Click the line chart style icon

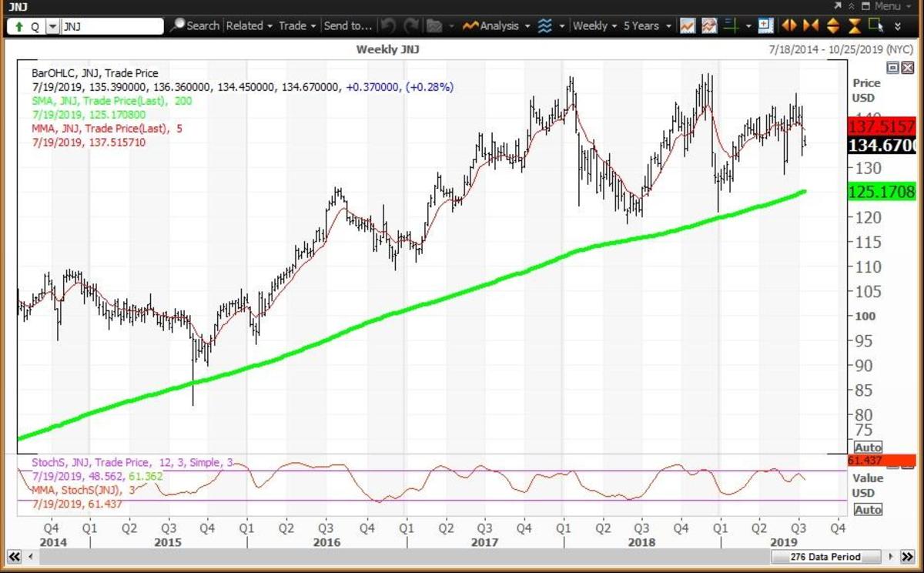pos(688,25)
